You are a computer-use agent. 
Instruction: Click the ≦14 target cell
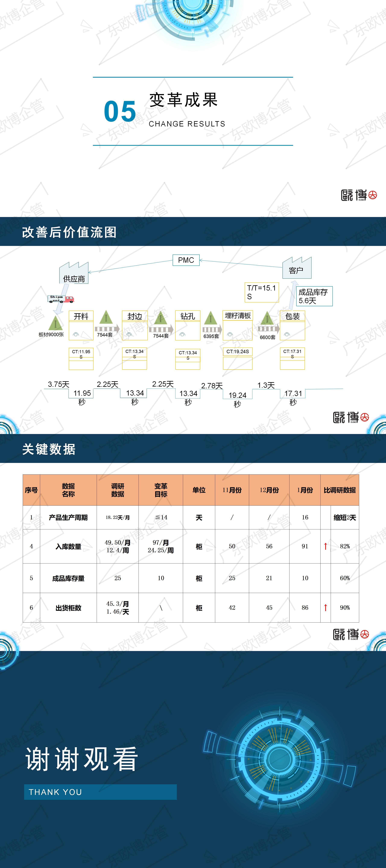click(x=161, y=517)
